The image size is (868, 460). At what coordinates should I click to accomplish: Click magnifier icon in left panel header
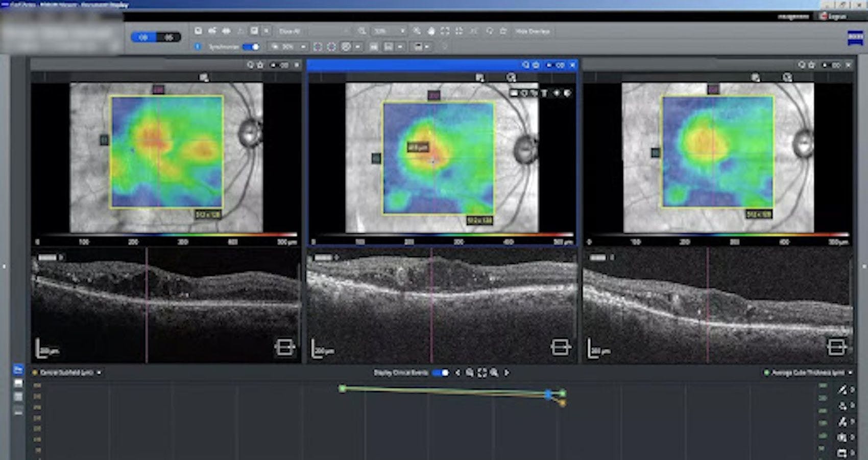[x=250, y=65]
